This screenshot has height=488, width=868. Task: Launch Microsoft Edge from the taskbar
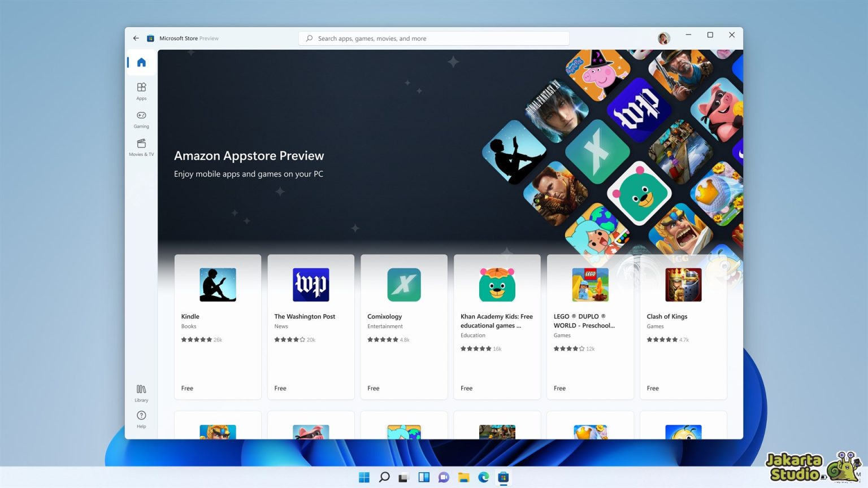484,477
